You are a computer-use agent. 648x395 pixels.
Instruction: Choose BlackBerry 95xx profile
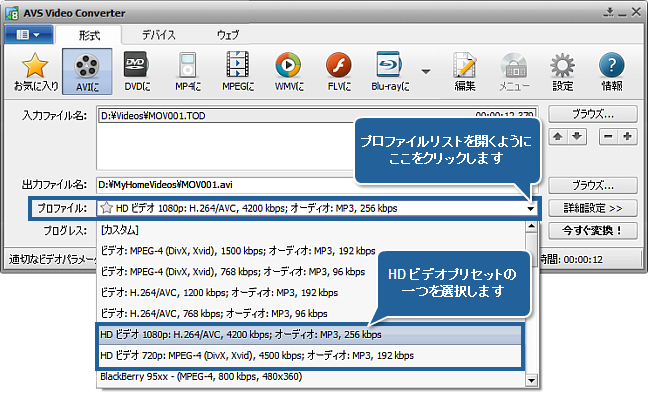pyautogui.click(x=311, y=377)
